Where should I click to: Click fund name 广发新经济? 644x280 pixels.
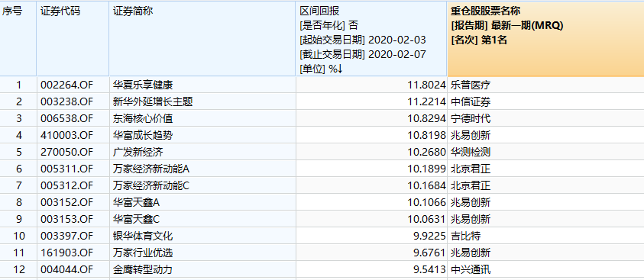tap(138, 152)
